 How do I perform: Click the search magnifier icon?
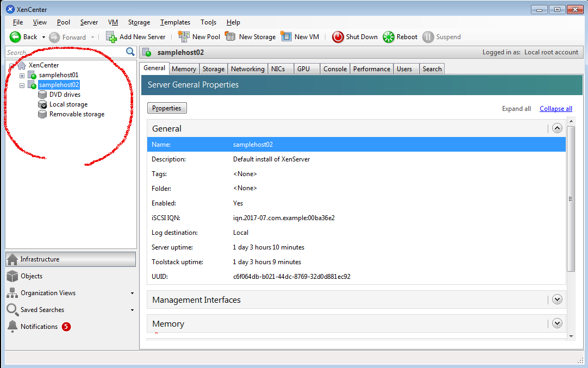click(130, 52)
